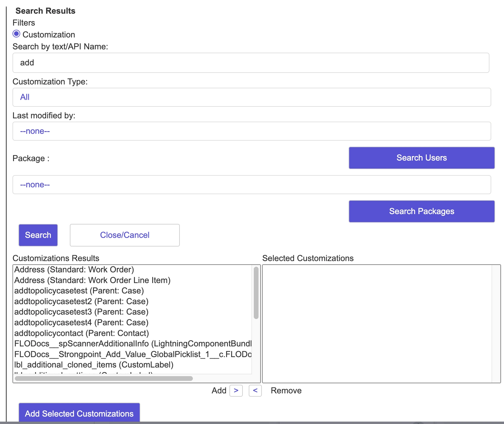Click the Search Users button
Screen dimensions: 504x424
(421, 158)
